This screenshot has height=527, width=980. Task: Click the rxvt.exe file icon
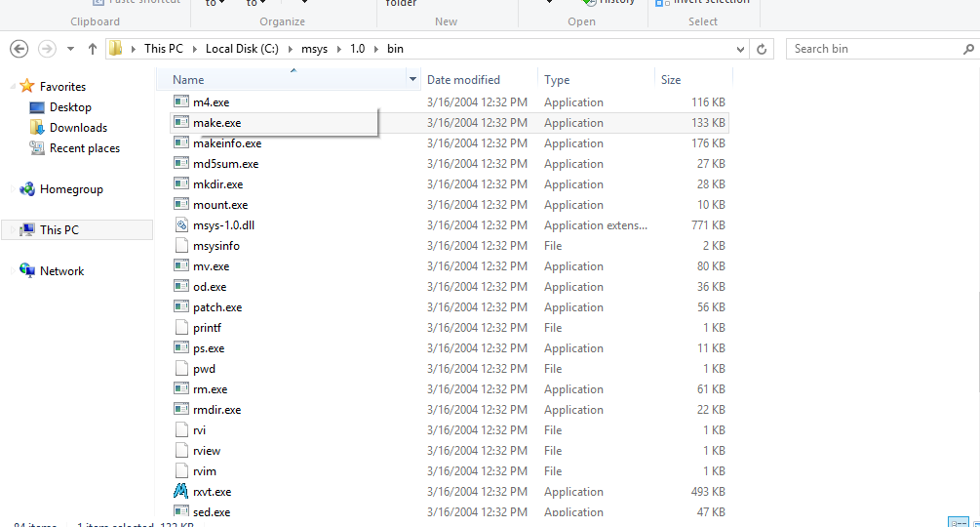[x=180, y=491]
